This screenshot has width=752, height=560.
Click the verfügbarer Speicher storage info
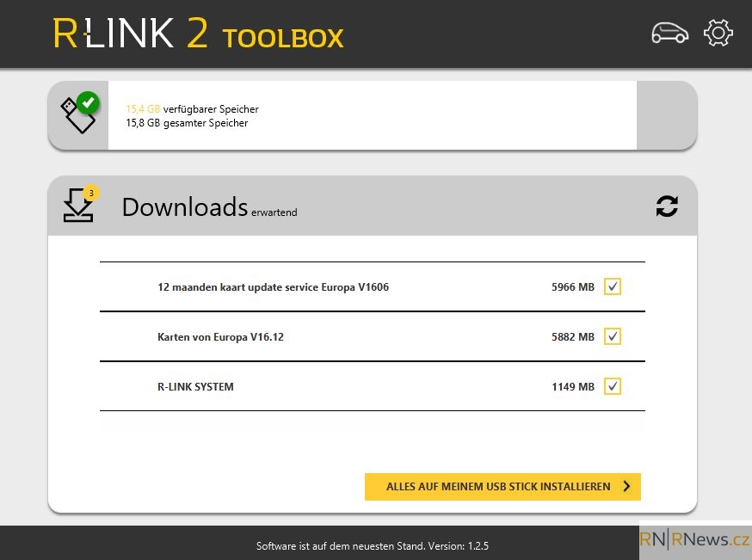pyautogui.click(x=192, y=109)
